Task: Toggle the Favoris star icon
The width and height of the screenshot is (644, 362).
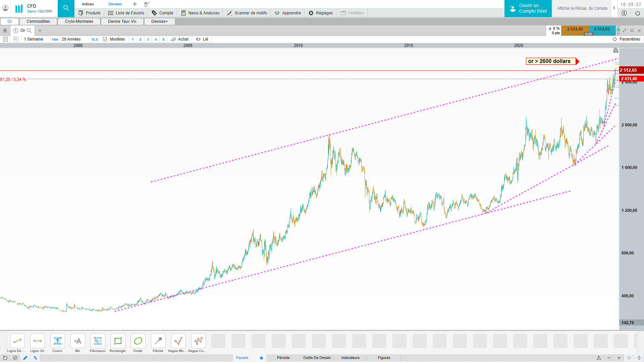Action: coord(261,358)
